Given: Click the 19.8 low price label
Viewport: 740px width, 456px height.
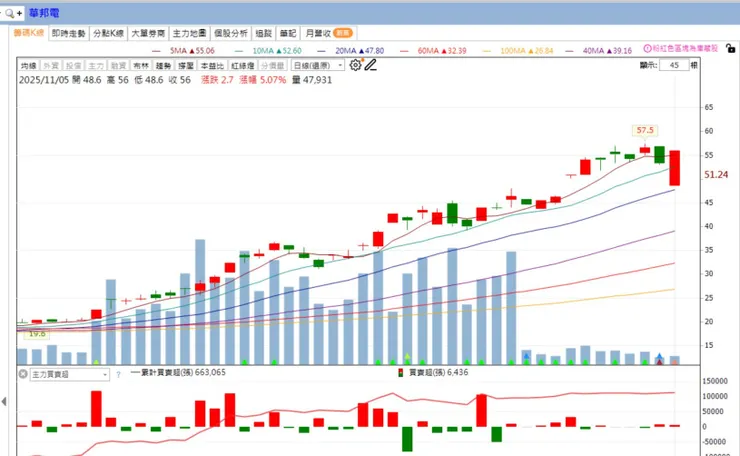Looking at the screenshot, I should point(37,334).
